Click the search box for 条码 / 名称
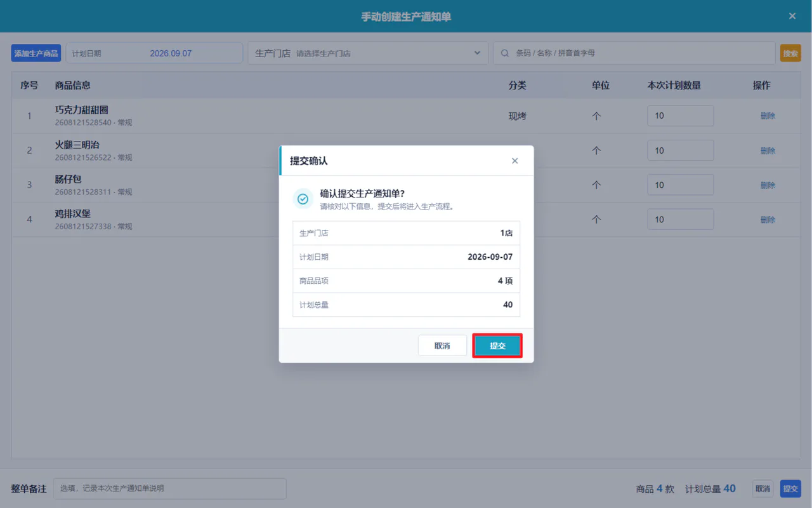The image size is (812, 508). pyautogui.click(x=634, y=53)
